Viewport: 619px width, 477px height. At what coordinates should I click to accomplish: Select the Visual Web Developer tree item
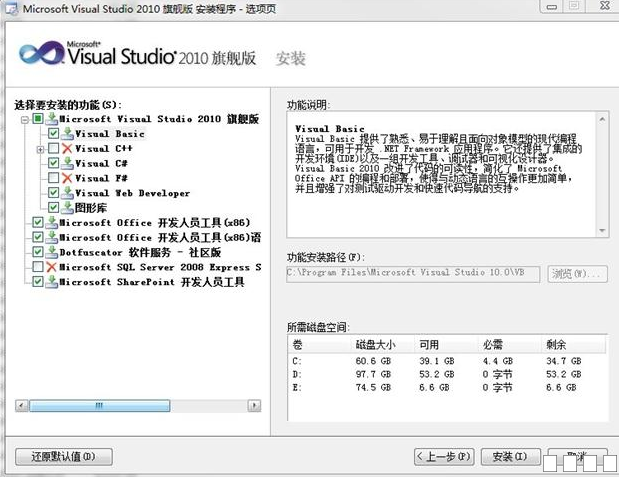pos(132,194)
